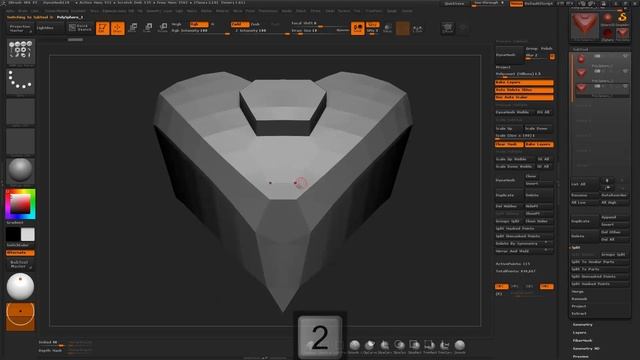Expand the Extract section
The width and height of the screenshot is (640, 360).
(x=579, y=313)
